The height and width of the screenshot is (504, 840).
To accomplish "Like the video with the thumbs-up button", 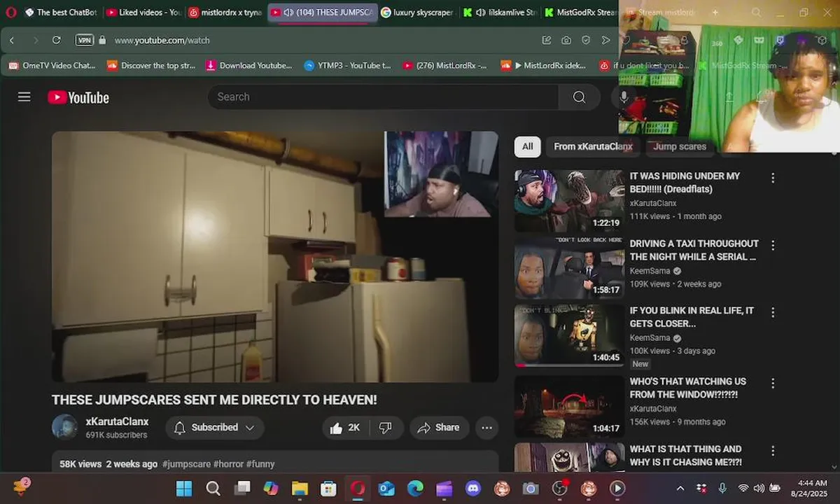I will click(x=345, y=428).
